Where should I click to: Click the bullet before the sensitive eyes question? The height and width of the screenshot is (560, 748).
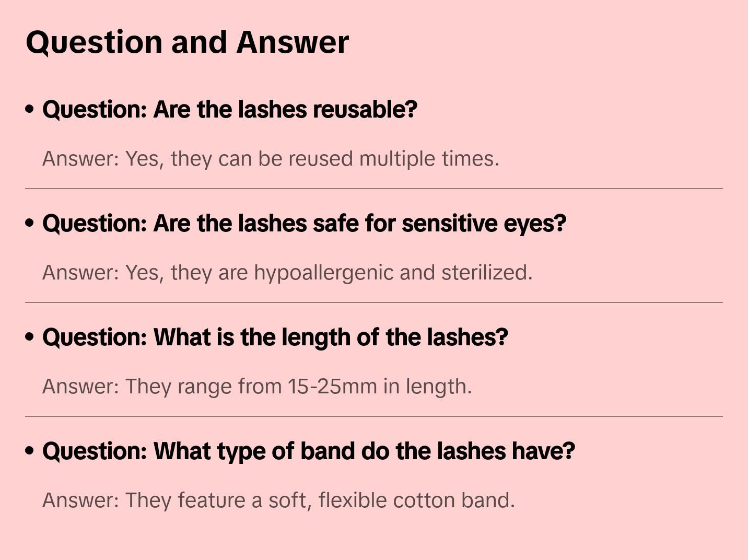[30, 223]
